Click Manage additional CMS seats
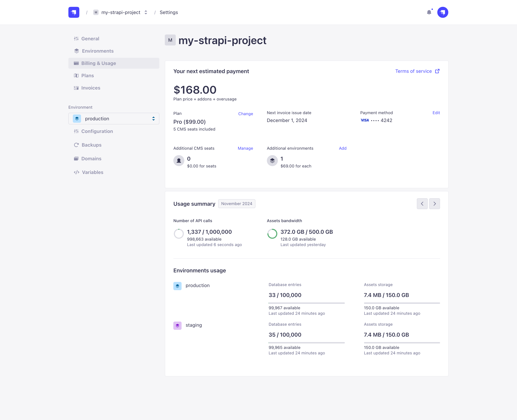 pyautogui.click(x=245, y=148)
